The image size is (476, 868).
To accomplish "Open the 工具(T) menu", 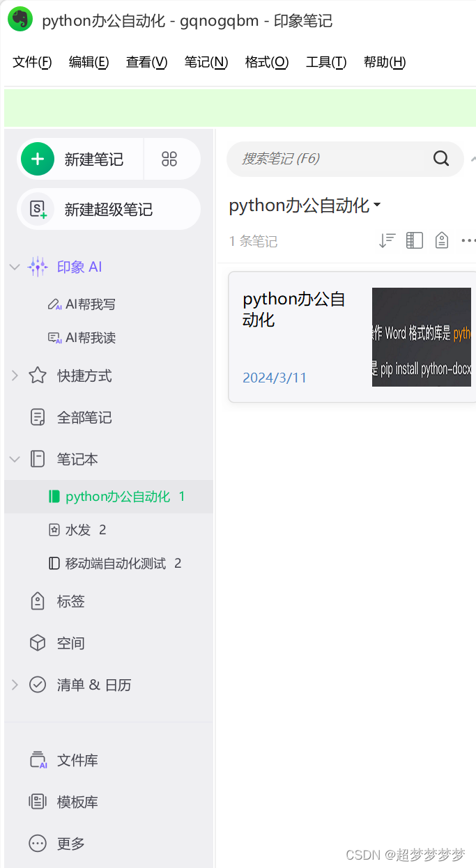I will [326, 62].
